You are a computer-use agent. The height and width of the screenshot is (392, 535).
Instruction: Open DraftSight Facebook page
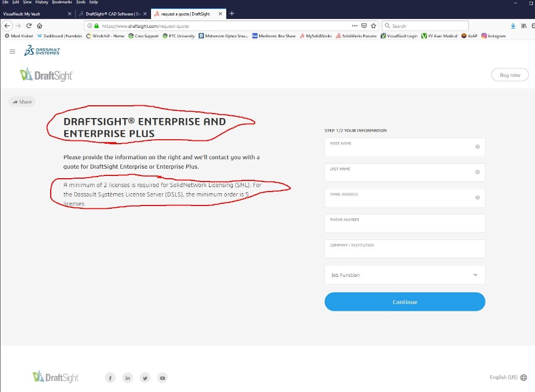[x=110, y=378]
